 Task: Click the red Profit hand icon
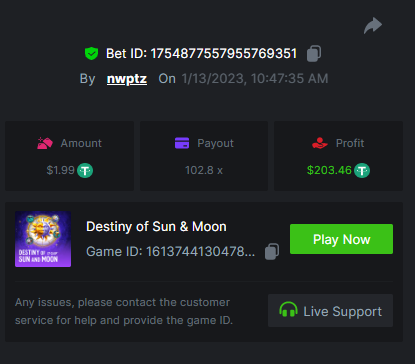pos(320,143)
